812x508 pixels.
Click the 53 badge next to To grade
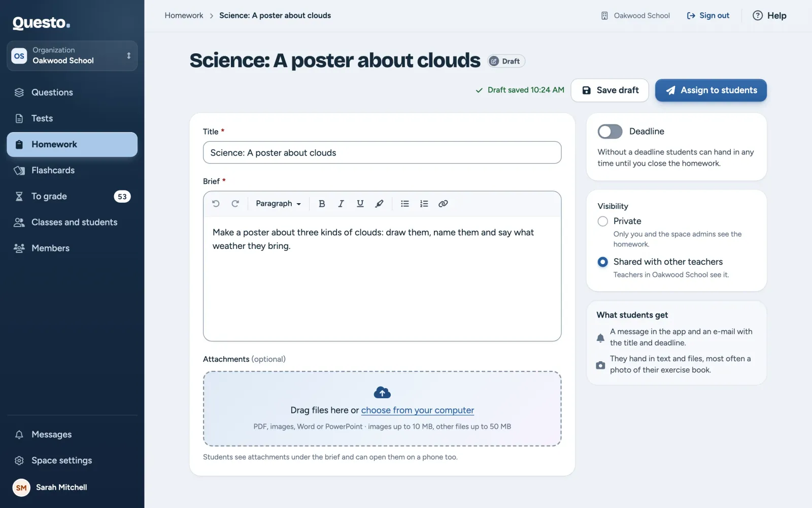click(x=122, y=197)
